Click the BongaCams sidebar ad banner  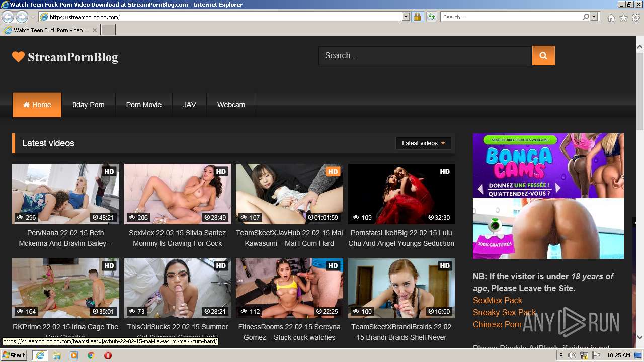pyautogui.click(x=548, y=196)
